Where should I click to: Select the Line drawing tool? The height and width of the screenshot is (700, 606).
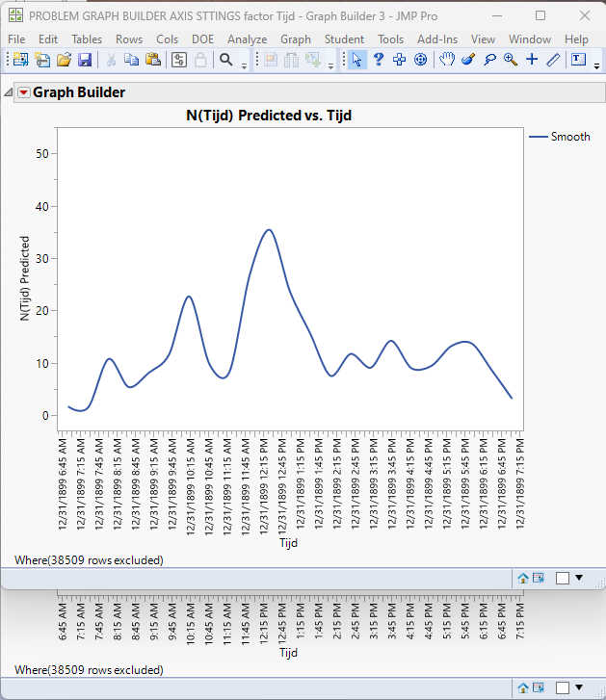pos(553,60)
